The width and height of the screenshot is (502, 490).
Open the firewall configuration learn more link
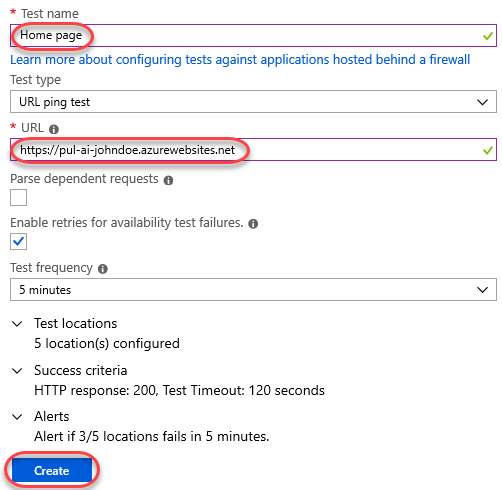pos(240,60)
